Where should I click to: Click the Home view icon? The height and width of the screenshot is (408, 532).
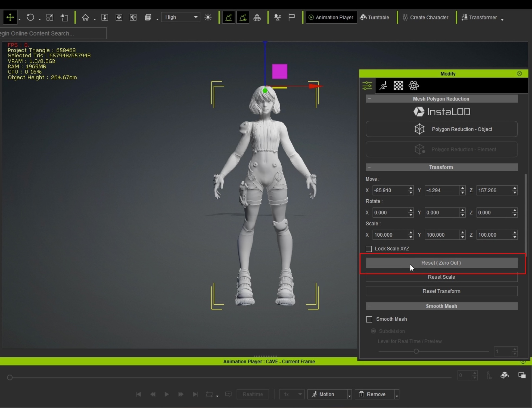click(x=85, y=17)
